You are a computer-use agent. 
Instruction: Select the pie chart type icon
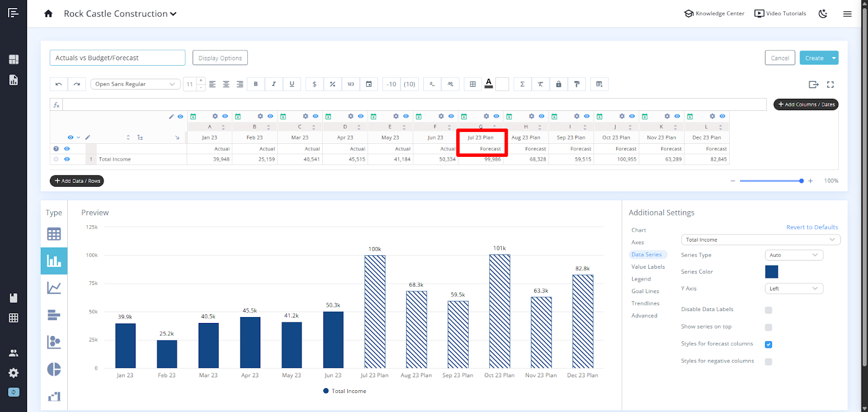coord(54,369)
